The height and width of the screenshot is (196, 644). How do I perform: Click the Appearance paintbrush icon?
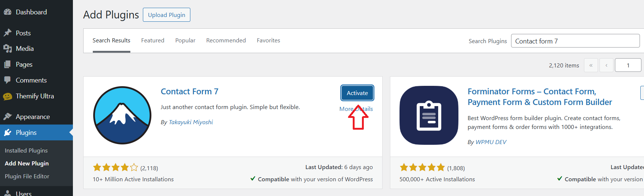pos(7,117)
